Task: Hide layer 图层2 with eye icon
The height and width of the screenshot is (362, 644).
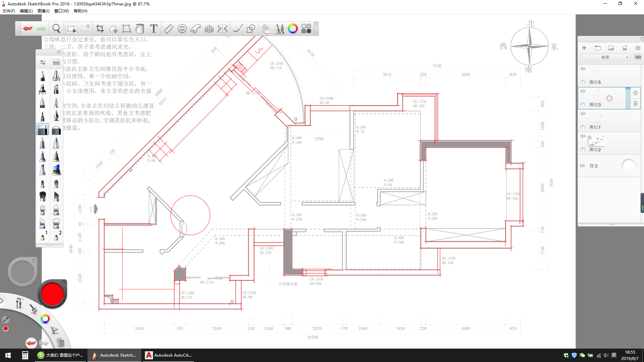Action: 583,136
